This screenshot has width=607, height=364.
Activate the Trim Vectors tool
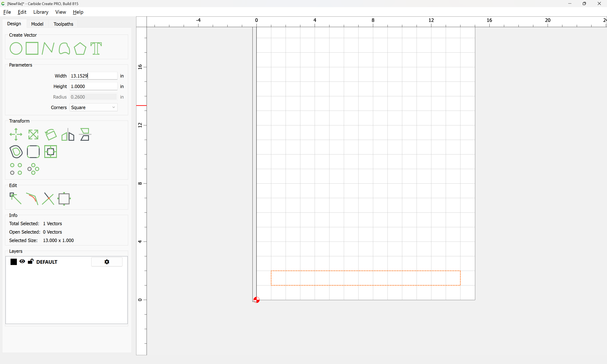48,199
